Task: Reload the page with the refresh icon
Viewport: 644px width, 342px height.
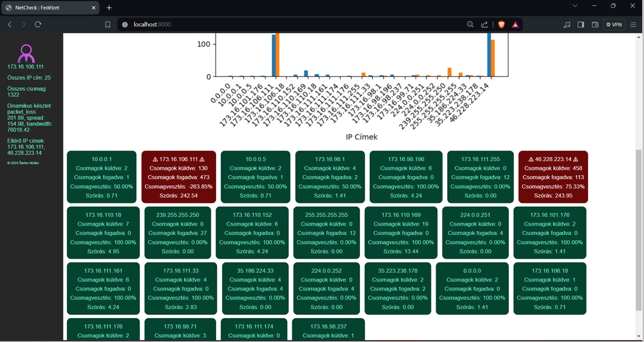Action: pyautogui.click(x=38, y=24)
